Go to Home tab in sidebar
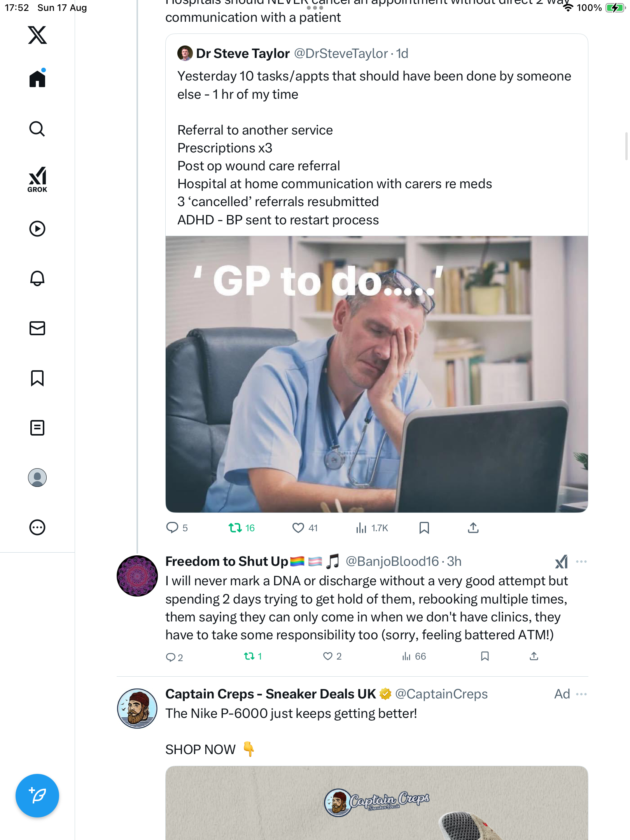 coord(37,79)
